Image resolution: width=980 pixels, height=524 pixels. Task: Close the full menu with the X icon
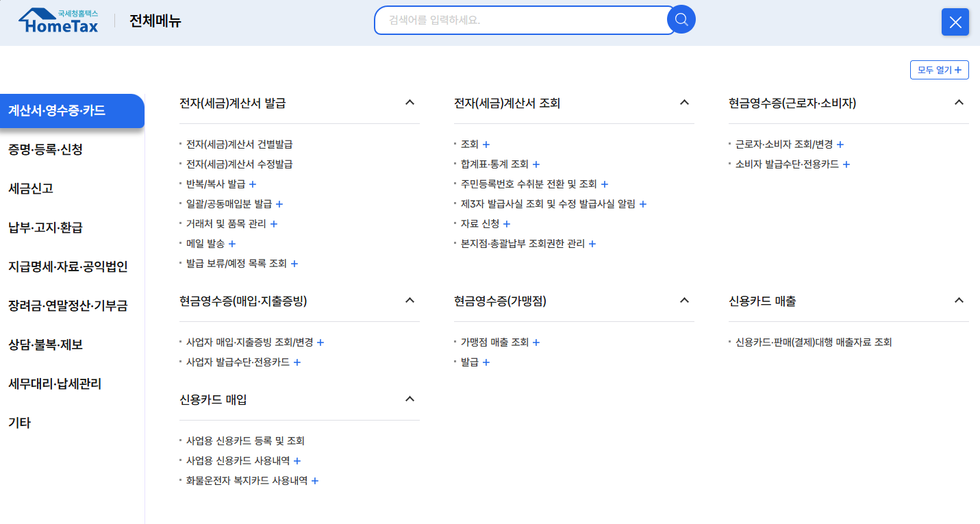(955, 22)
